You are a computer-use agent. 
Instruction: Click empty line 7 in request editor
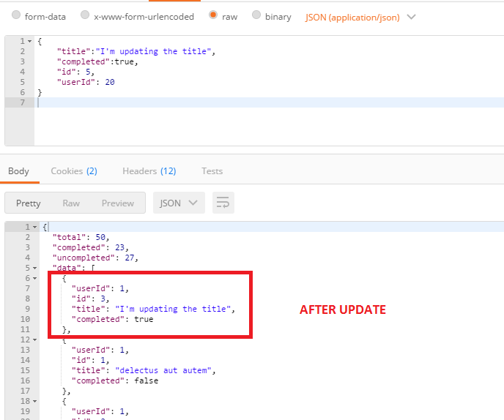(269, 102)
